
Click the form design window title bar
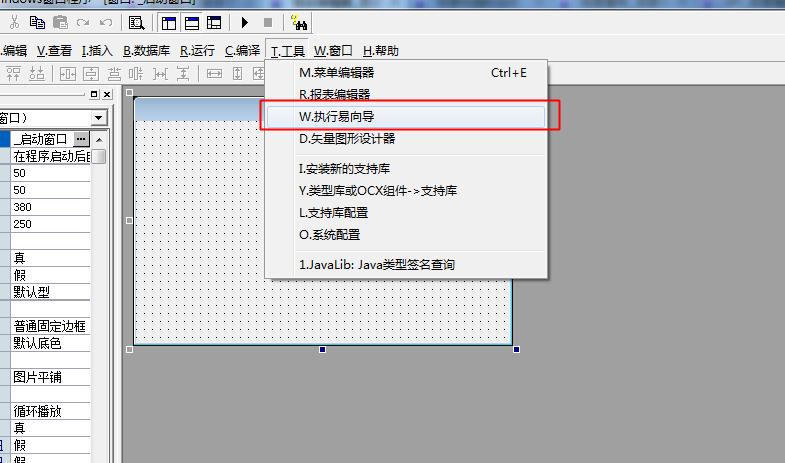click(x=199, y=109)
